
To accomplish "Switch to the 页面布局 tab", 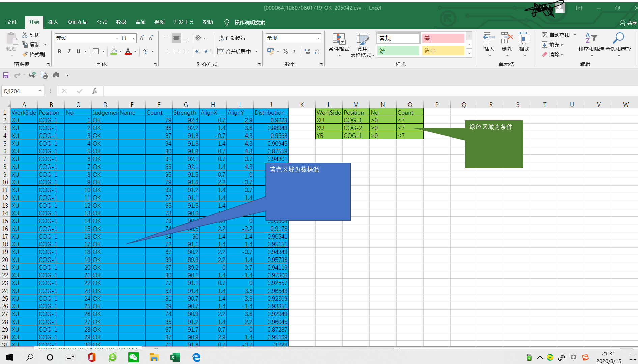I will click(77, 22).
